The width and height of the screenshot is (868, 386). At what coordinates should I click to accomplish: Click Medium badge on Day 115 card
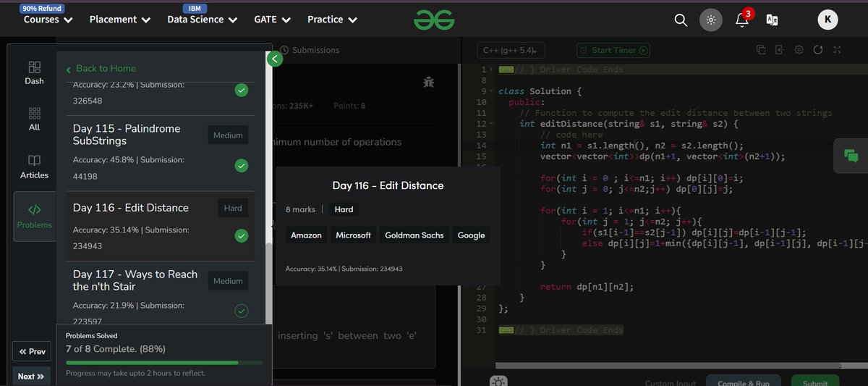point(228,135)
